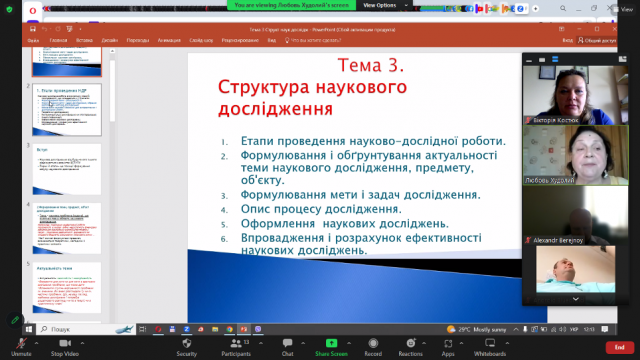The image size is (640, 360).
Task: Select Alexandr Berejnoy video tile
Action: coord(576,215)
